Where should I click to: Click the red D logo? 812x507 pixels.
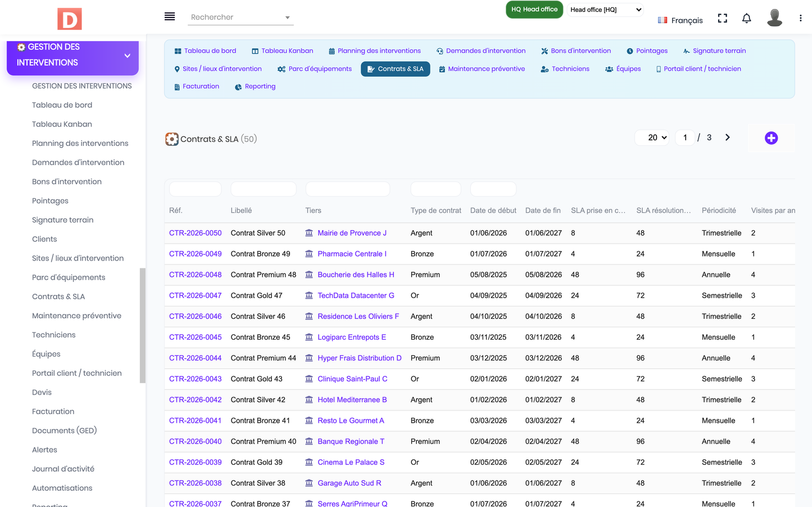tap(70, 19)
